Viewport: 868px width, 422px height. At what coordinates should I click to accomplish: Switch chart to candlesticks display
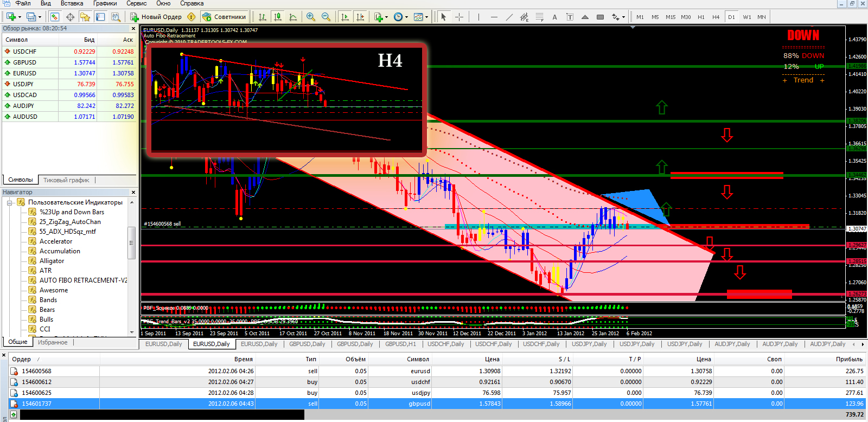[x=278, y=17]
